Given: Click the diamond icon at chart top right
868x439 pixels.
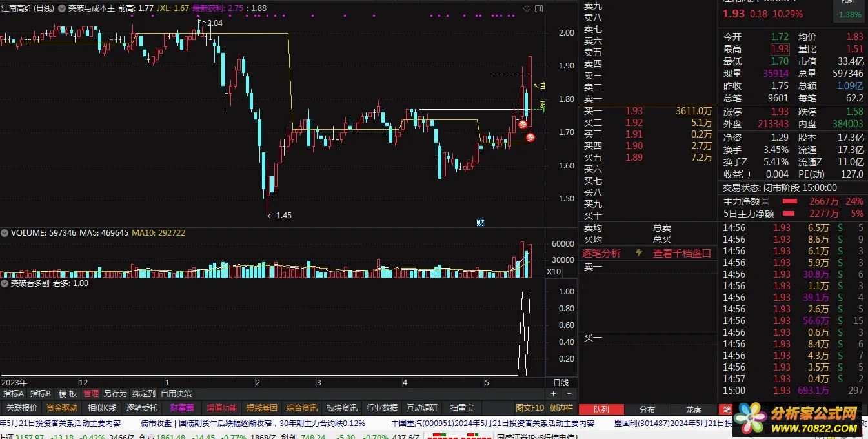Looking at the screenshot, I should (x=527, y=8).
